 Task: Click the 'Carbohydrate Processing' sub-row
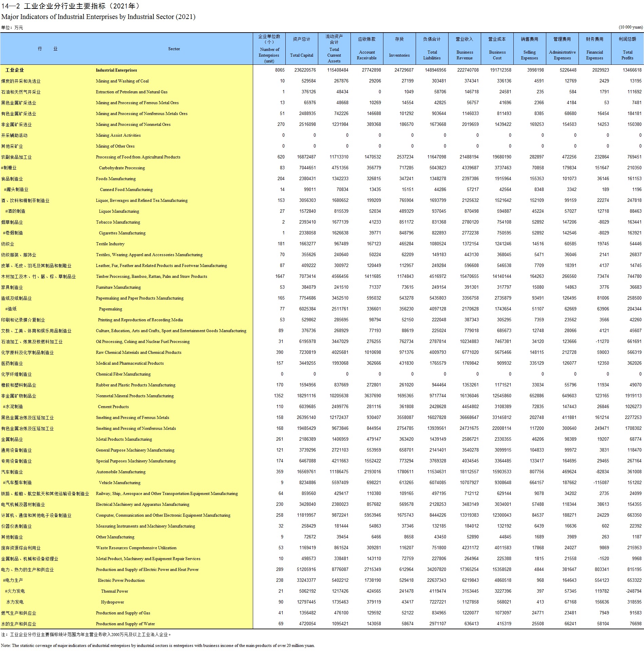[122, 168]
